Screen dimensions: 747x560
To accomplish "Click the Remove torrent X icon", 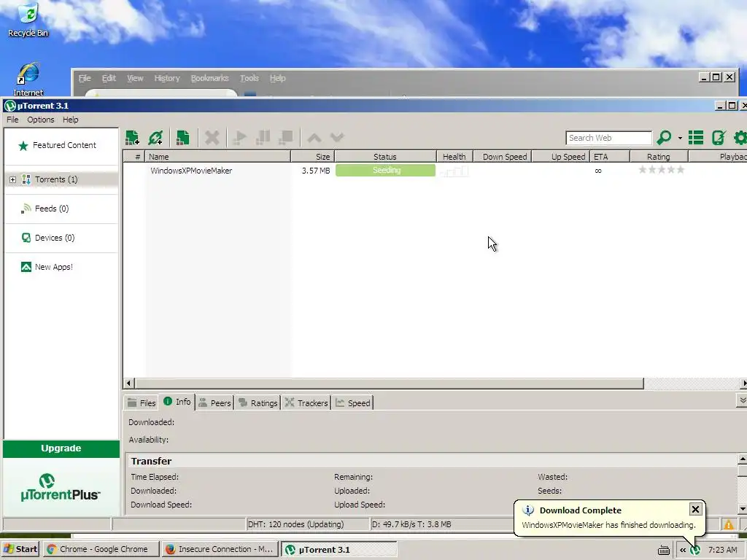I will coord(212,138).
